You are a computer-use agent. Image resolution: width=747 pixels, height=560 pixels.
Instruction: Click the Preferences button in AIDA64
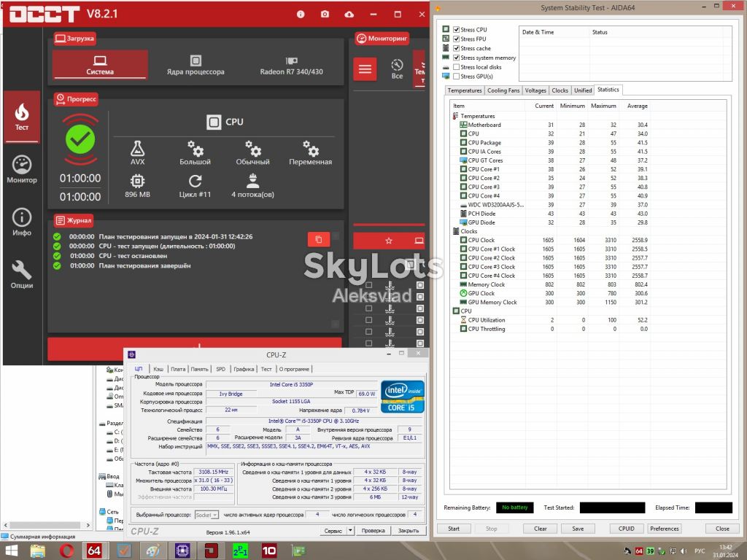(x=664, y=529)
